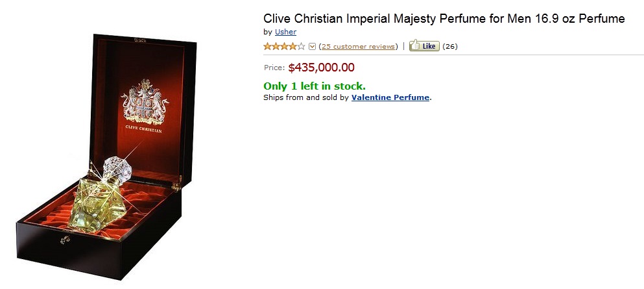Click the empty fifth rating star

301,46
